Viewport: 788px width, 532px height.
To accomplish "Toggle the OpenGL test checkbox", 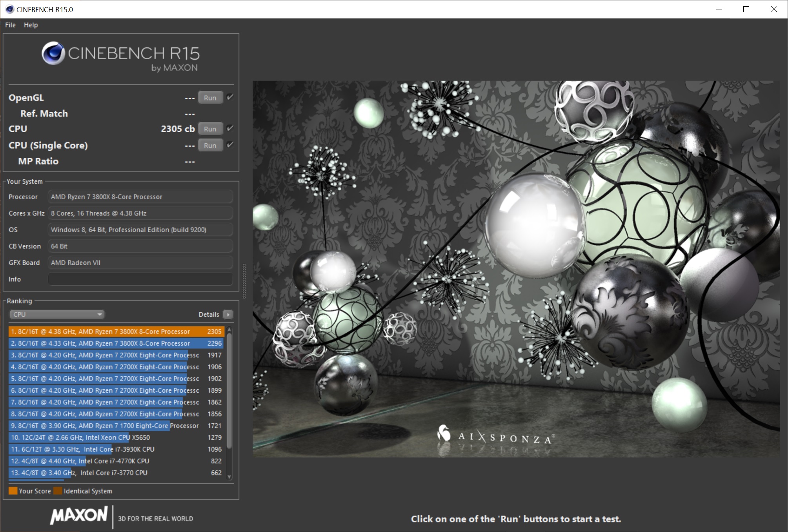I will pyautogui.click(x=230, y=97).
